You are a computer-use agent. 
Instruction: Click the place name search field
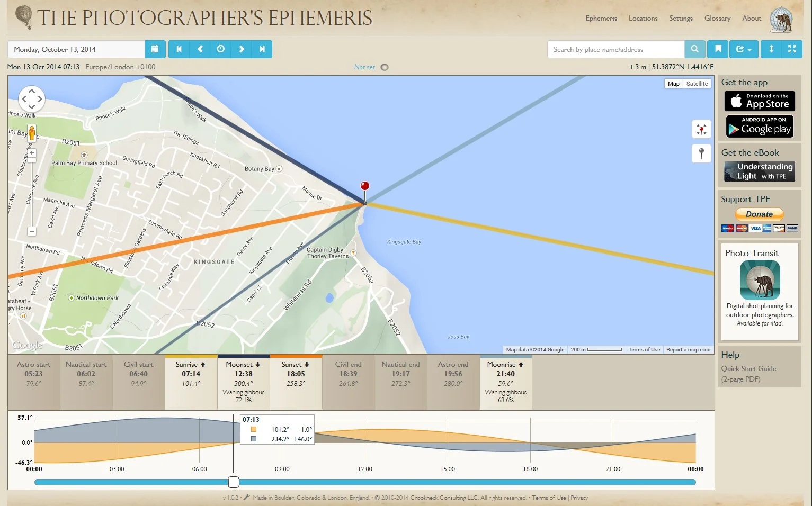coord(615,49)
